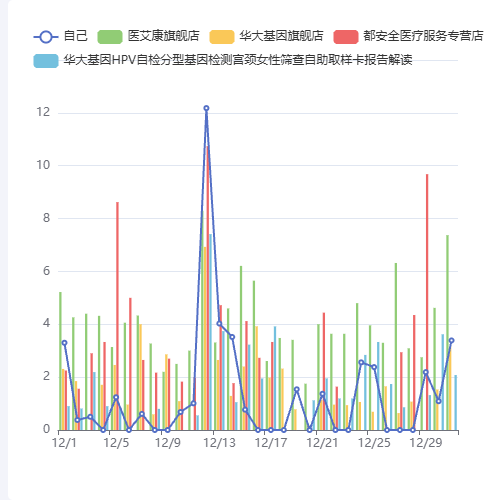Click the 12/1 x-axis label
Image resolution: width=500 pixels, height=500 pixels.
click(64, 443)
